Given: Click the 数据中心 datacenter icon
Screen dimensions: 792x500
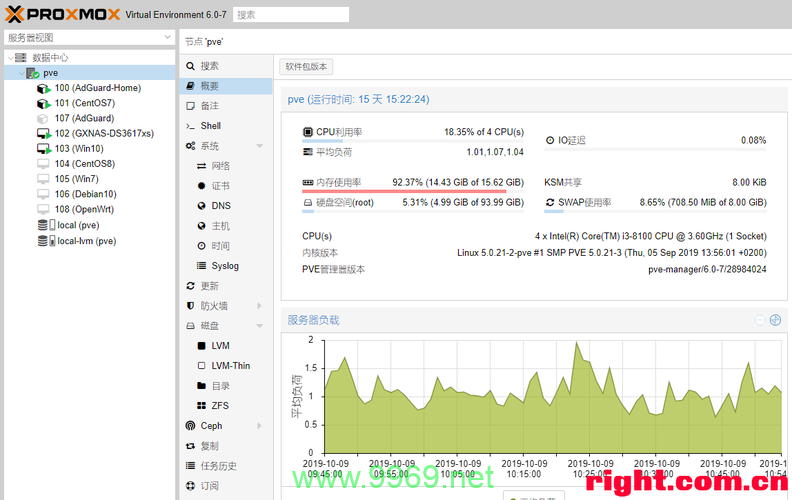Looking at the screenshot, I should point(21,58).
